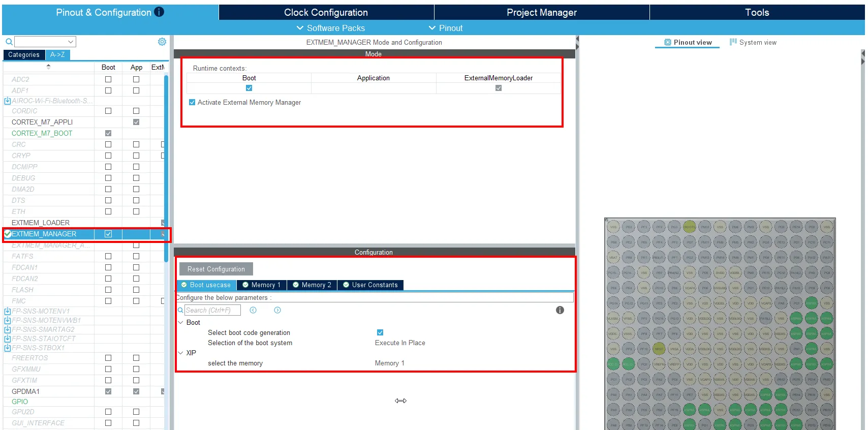
Task: Click the download icon beside FP-SNS-SMARTAG2
Action: click(8, 329)
